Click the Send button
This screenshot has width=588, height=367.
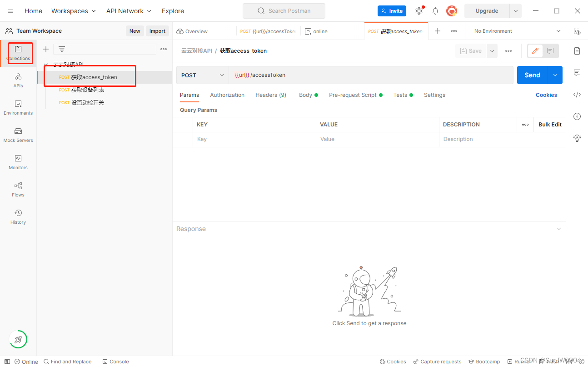533,75
